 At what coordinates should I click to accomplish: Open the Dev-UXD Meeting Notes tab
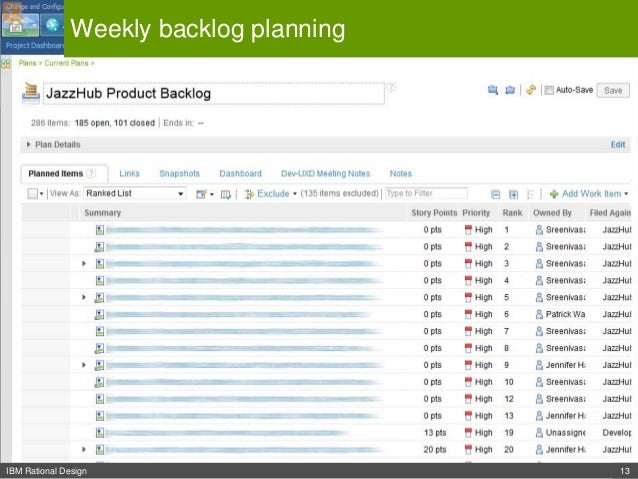[x=326, y=174]
